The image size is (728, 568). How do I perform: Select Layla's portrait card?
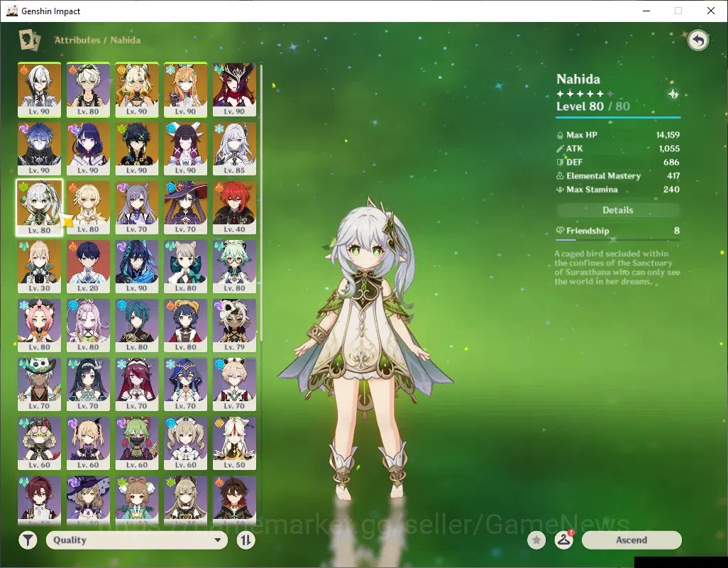click(186, 385)
